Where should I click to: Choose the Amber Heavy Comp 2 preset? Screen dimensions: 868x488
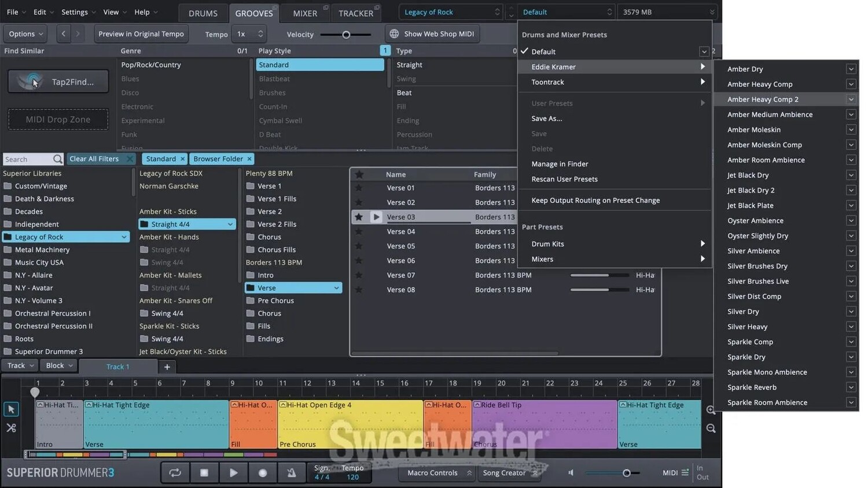(763, 99)
